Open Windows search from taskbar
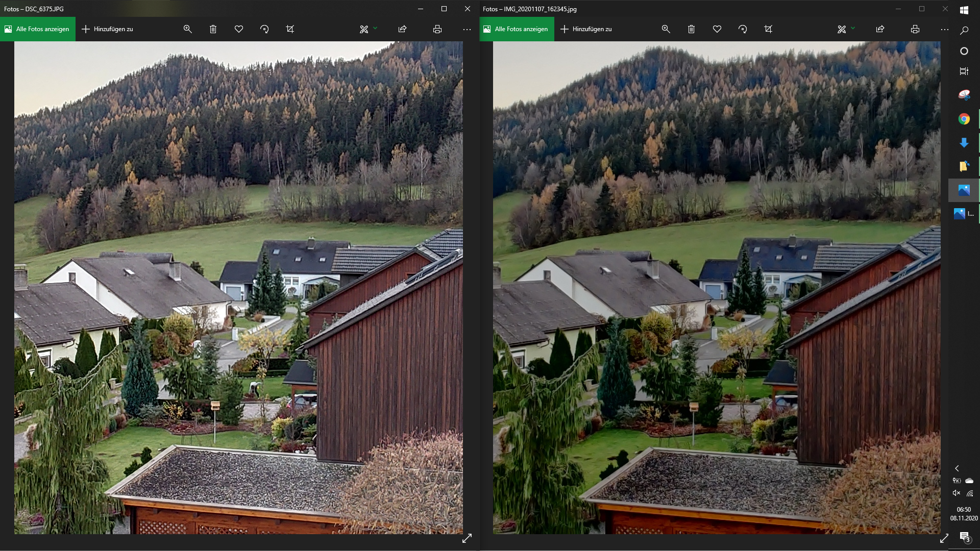Image resolution: width=980 pixels, height=551 pixels. (964, 31)
